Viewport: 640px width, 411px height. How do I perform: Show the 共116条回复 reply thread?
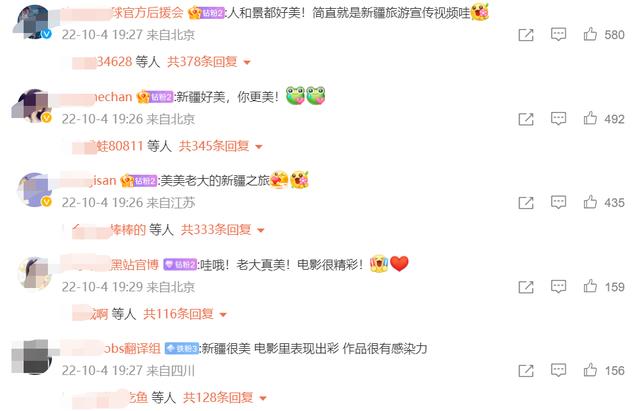click(184, 314)
